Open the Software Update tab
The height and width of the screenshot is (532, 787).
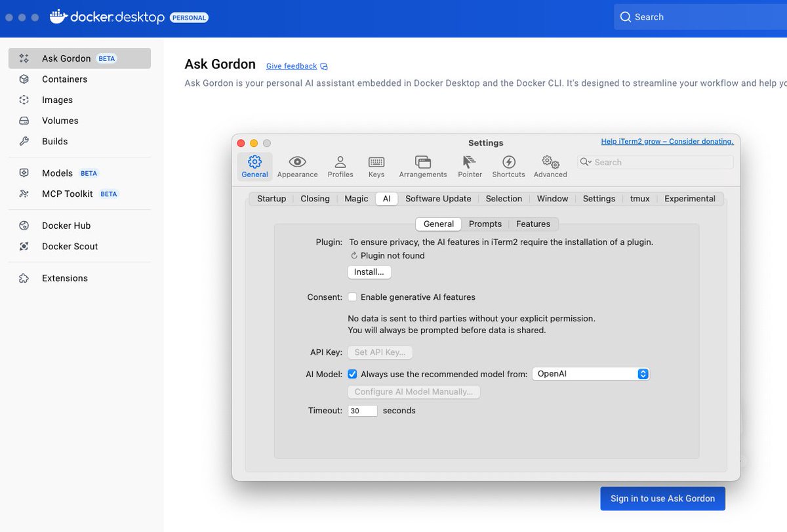point(438,198)
